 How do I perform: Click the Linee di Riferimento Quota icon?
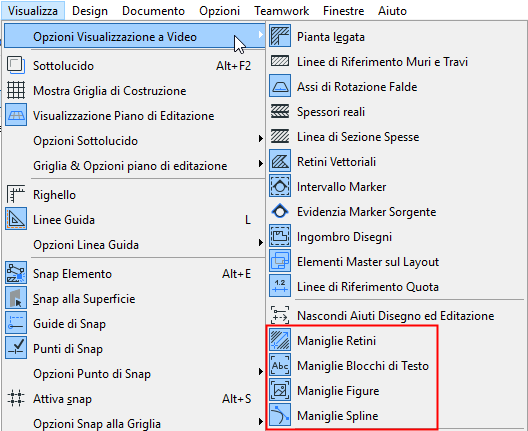280,286
